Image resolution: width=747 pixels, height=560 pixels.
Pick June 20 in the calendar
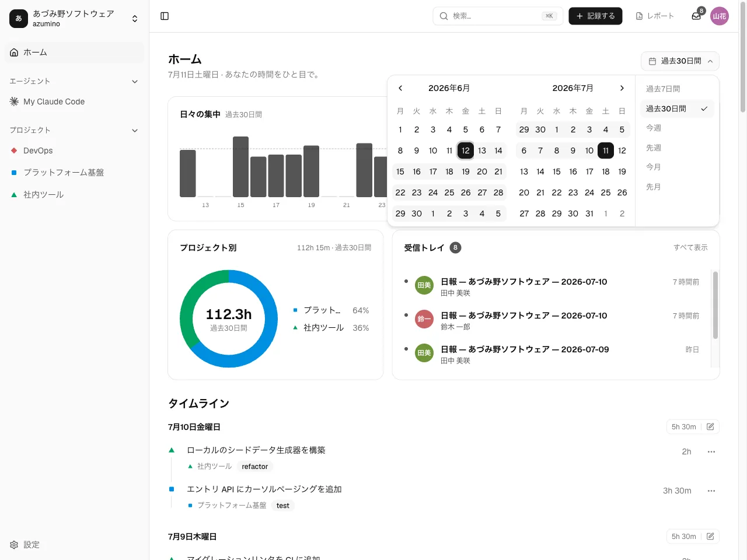tap(482, 171)
